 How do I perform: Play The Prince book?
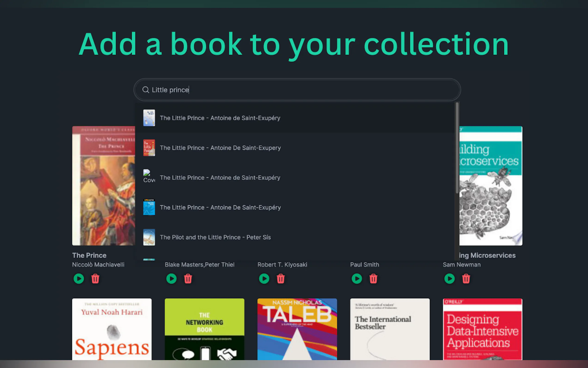coord(79,279)
